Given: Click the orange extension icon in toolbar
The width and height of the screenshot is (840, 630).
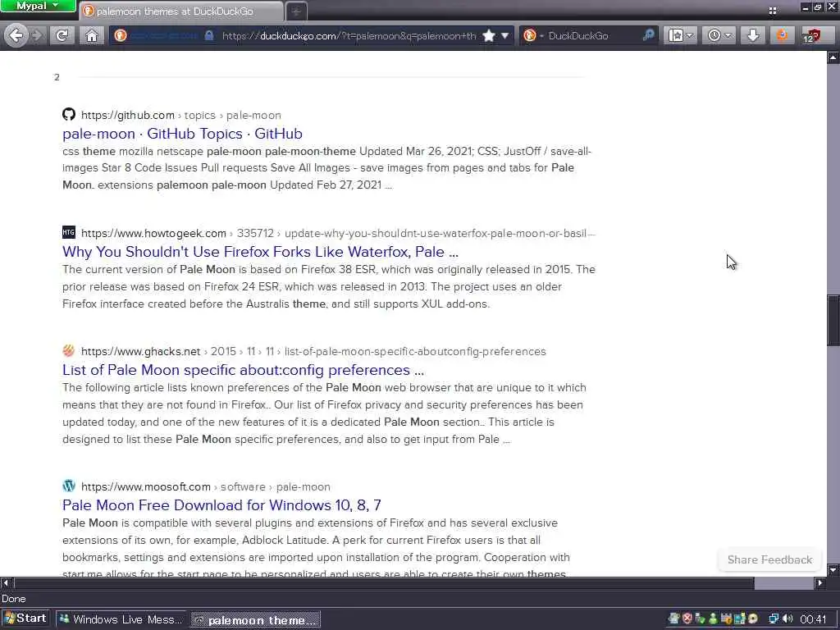Looking at the screenshot, I should pos(782,36).
